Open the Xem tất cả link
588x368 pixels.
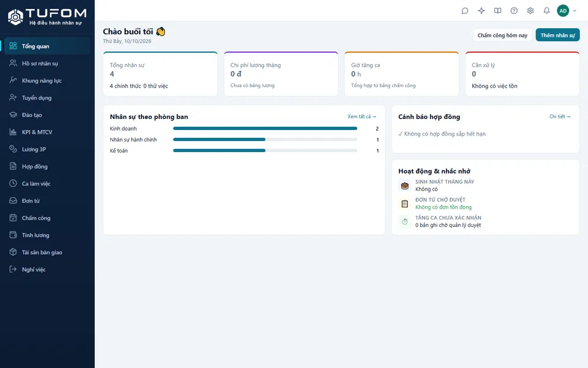pos(362,117)
